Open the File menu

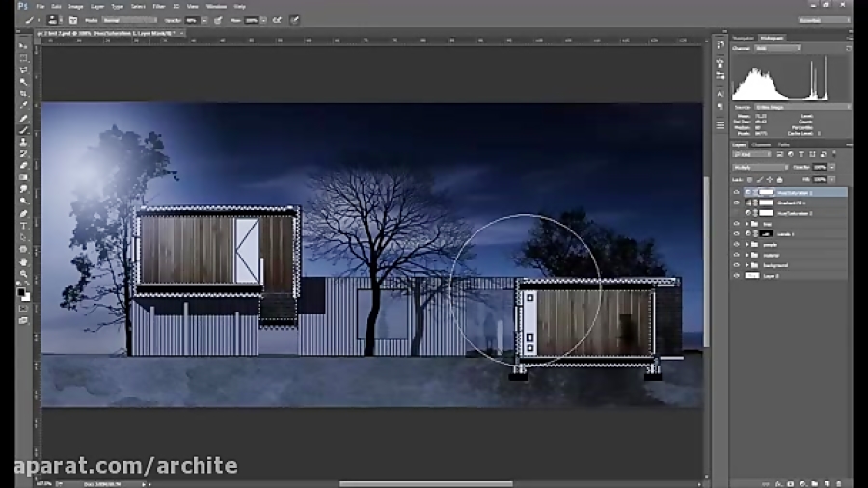(x=41, y=6)
